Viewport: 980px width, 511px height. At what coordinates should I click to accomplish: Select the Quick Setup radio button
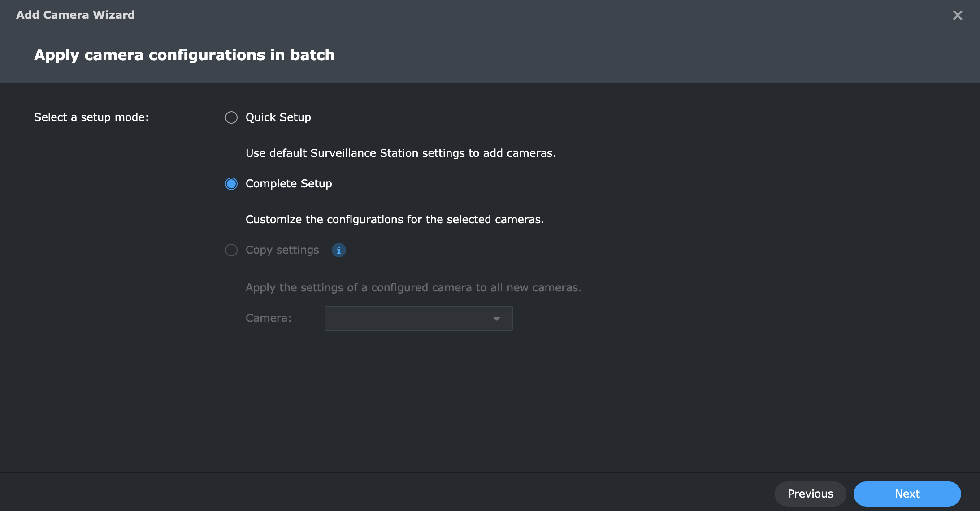tap(231, 117)
